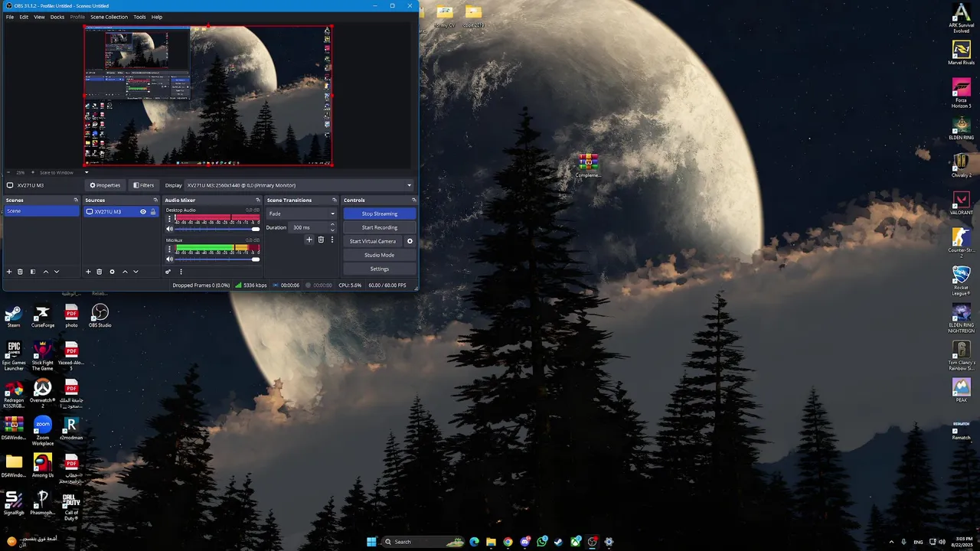Adjust the Mic/Aux volume slider
The width and height of the screenshot is (980, 551).
click(x=217, y=259)
